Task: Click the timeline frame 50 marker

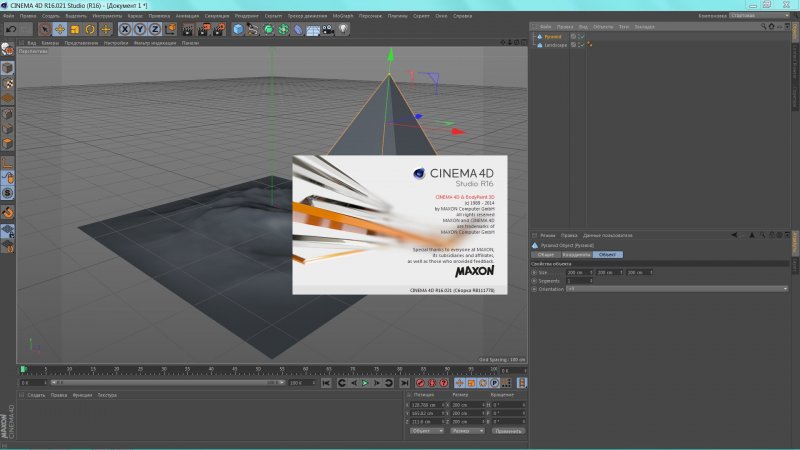Action: tap(258, 369)
